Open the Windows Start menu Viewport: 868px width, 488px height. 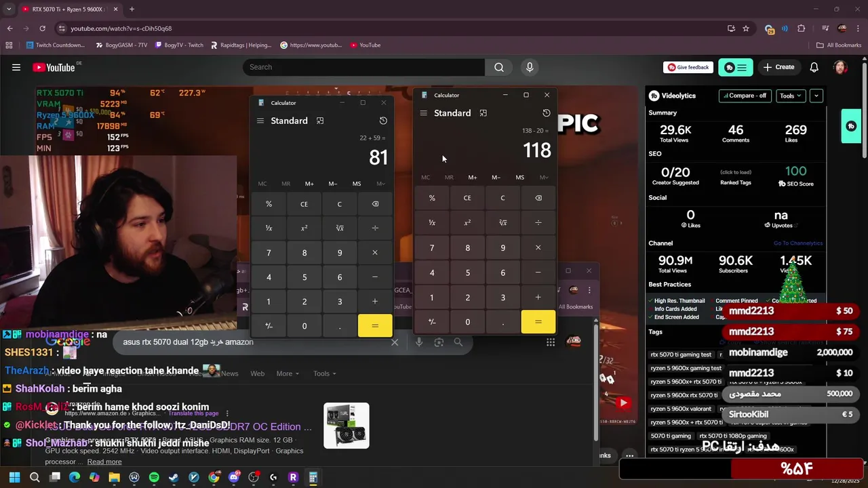point(14,477)
